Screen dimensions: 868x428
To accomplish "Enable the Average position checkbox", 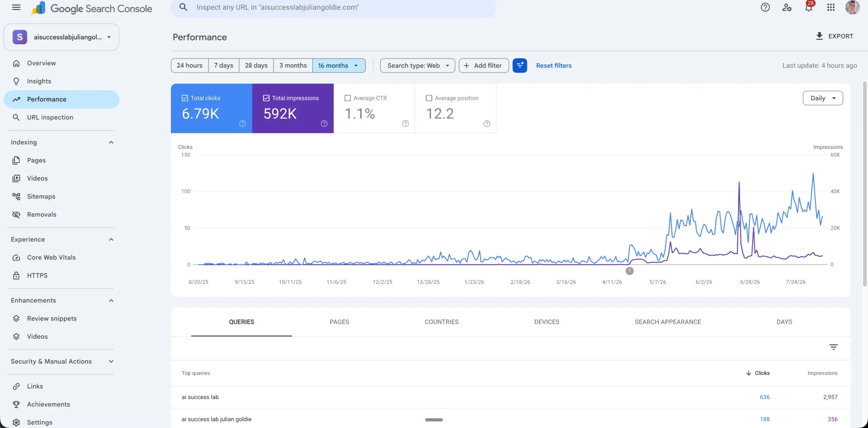I will coord(429,98).
